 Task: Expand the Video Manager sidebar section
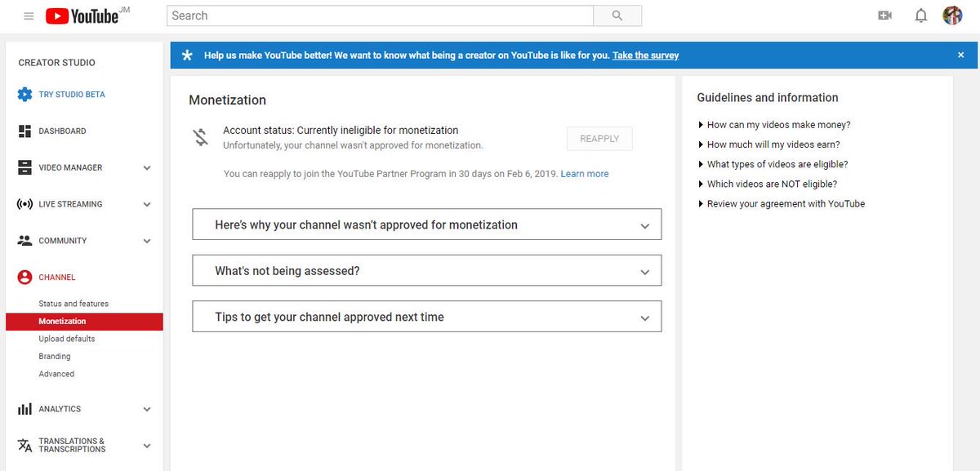coord(147,168)
